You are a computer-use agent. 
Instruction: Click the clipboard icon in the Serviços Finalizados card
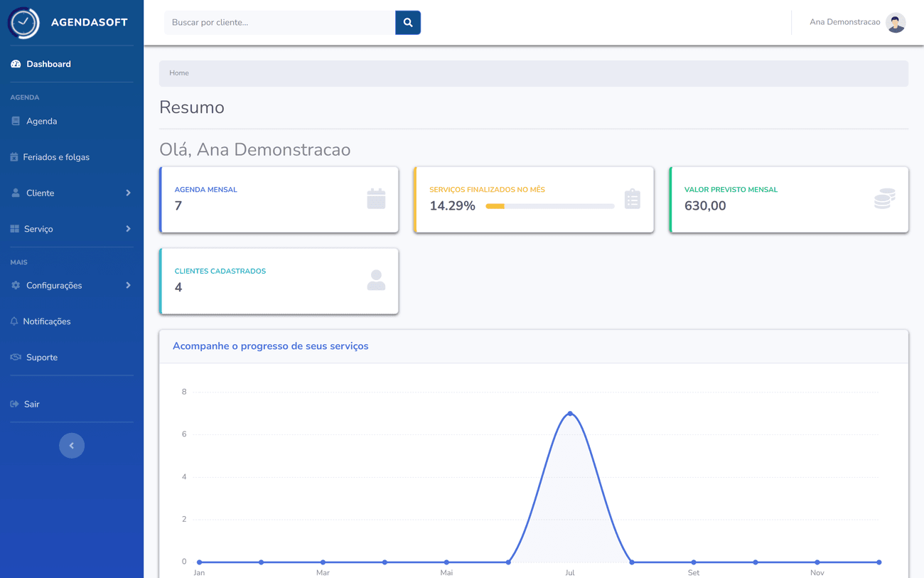pos(633,199)
